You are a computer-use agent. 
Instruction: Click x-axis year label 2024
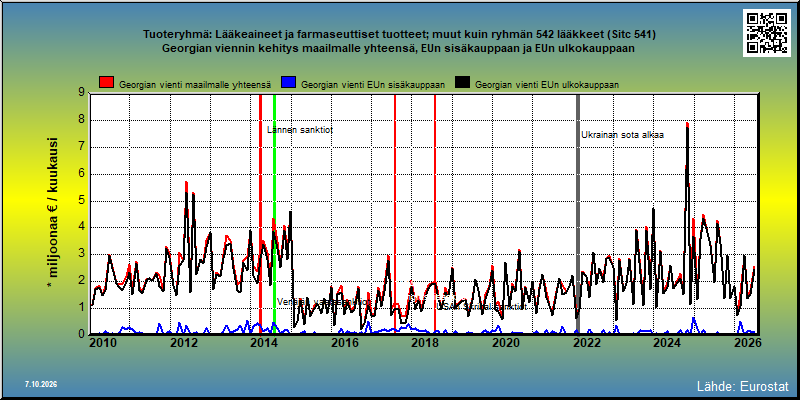[x=666, y=343]
